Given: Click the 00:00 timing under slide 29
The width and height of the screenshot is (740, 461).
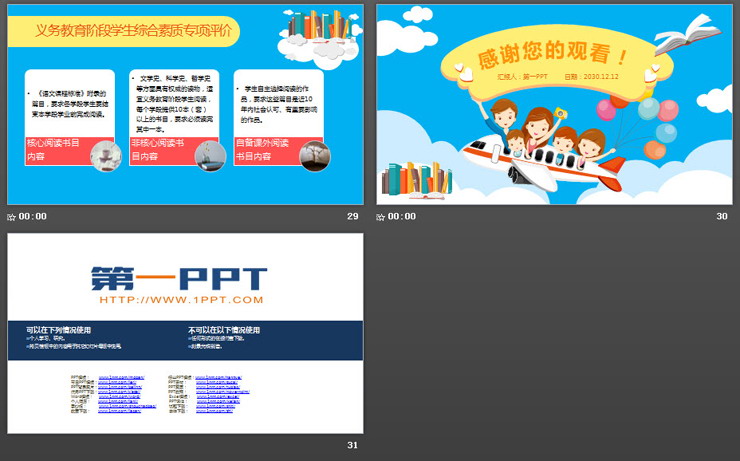Looking at the screenshot, I should click(x=33, y=216).
